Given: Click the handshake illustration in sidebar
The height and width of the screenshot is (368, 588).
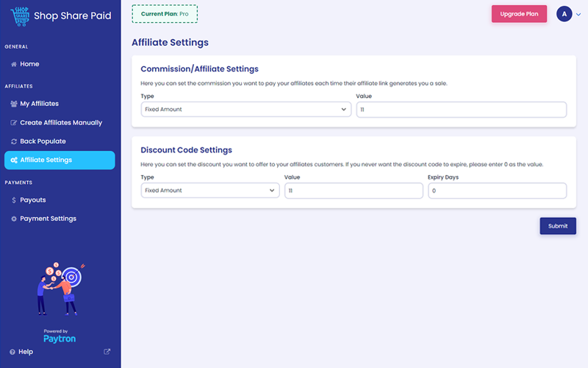Looking at the screenshot, I should (60, 289).
